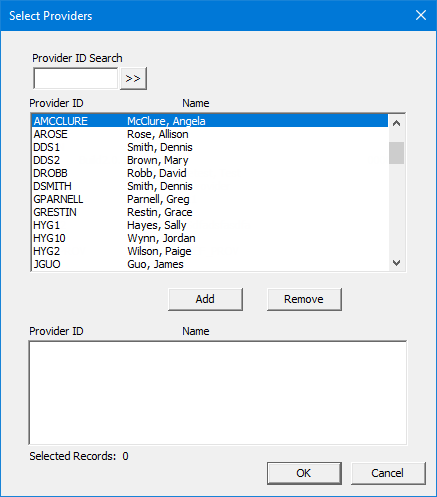437x497 pixels.
Task: Choose DROBB Robb, David from list
Action: coord(210,173)
